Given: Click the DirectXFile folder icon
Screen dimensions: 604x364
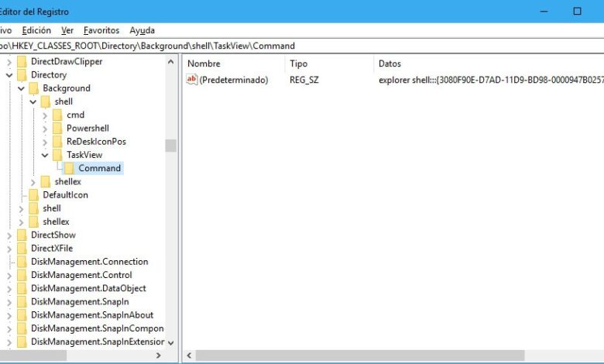Looking at the screenshot, I should coord(22,248).
